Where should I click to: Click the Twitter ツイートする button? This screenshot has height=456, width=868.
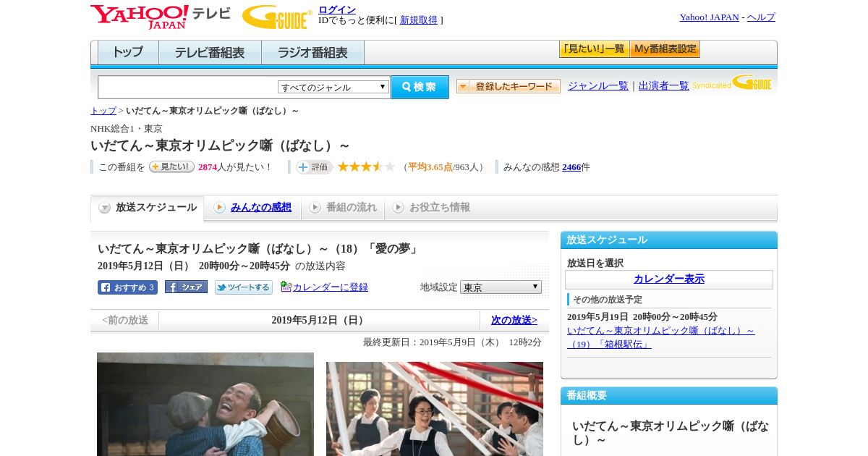pyautogui.click(x=244, y=287)
